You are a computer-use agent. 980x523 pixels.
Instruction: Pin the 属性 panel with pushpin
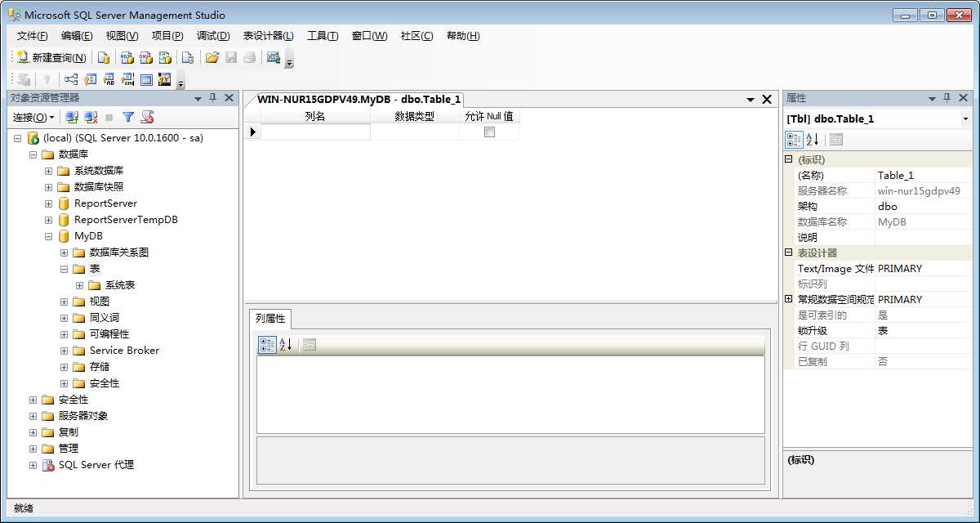(947, 98)
